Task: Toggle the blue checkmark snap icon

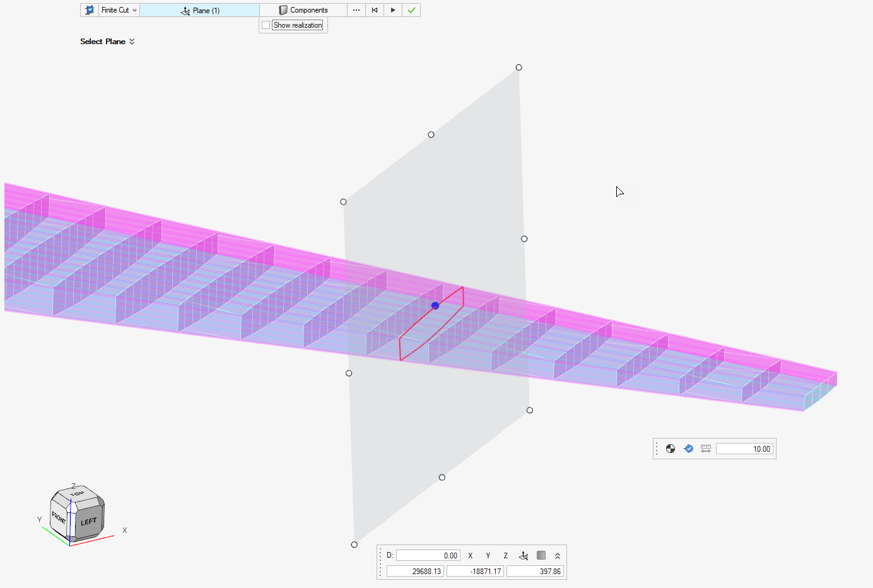Action: click(x=689, y=449)
